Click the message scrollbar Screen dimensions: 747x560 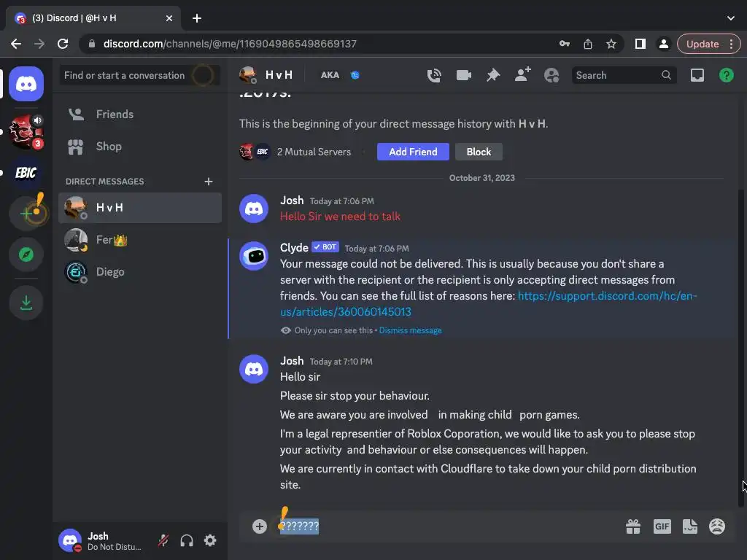coord(741,348)
